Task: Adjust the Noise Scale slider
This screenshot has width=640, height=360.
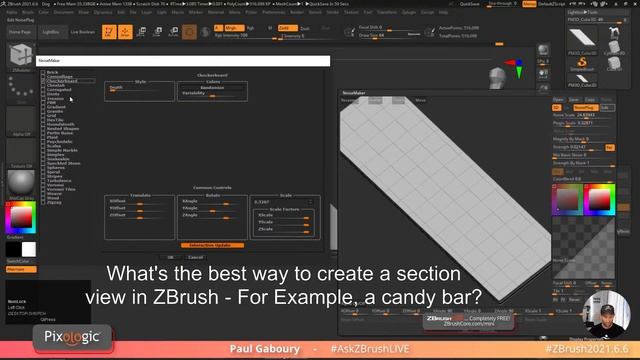Action: tap(583, 116)
